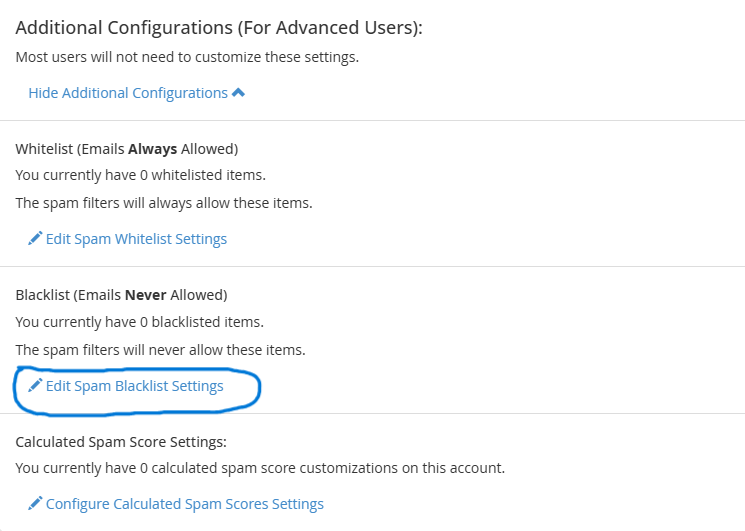This screenshot has width=745, height=531.
Task: Click '0 calculated spam score customizations' text
Action: click(x=260, y=467)
